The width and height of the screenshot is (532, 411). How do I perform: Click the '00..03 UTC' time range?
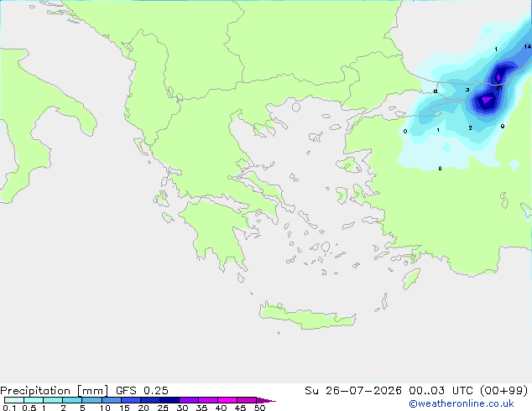(x=441, y=391)
